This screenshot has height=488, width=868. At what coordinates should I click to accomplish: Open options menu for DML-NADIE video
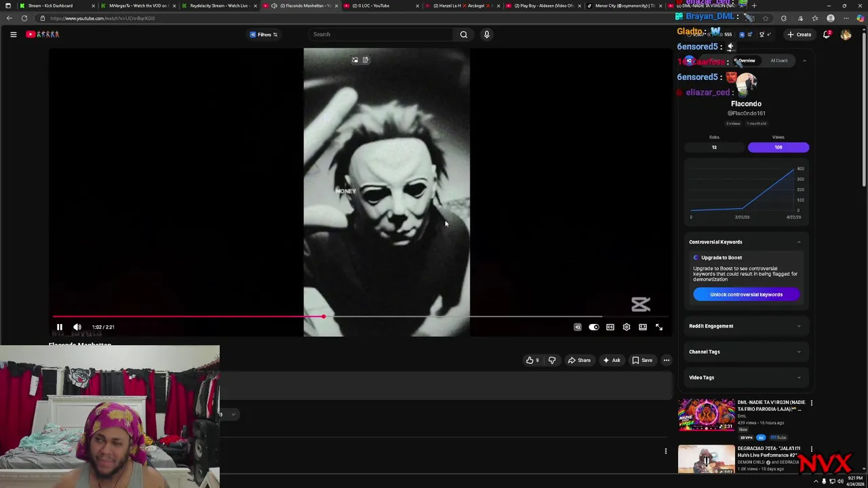click(x=811, y=403)
